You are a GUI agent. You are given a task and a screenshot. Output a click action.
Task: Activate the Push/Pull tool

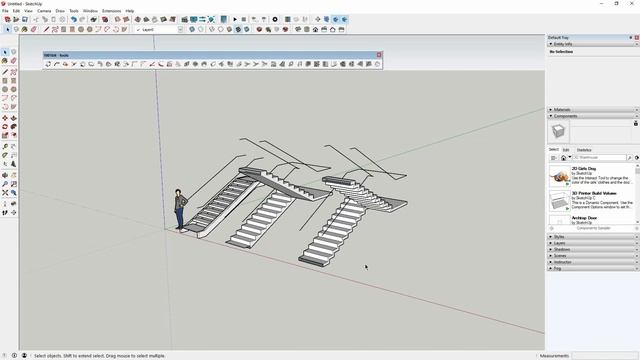[x=13, y=118]
